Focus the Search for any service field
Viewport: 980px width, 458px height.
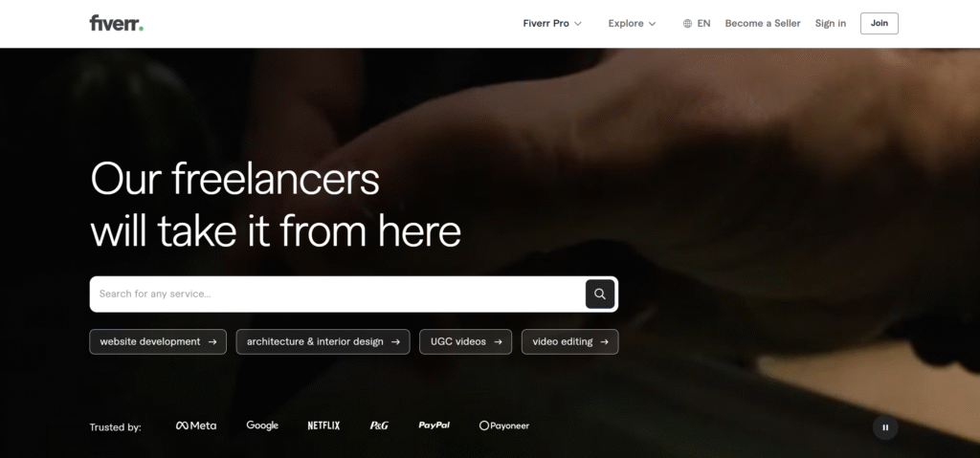click(x=338, y=294)
